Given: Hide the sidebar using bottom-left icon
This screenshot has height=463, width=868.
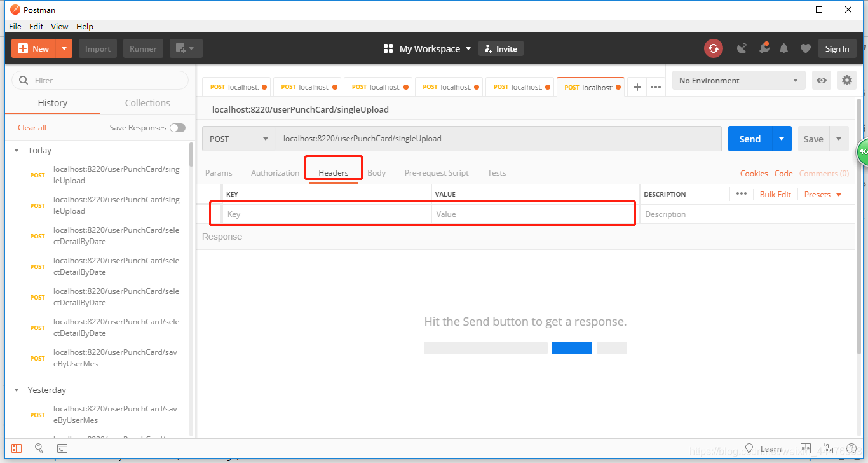Looking at the screenshot, I should pos(17,448).
